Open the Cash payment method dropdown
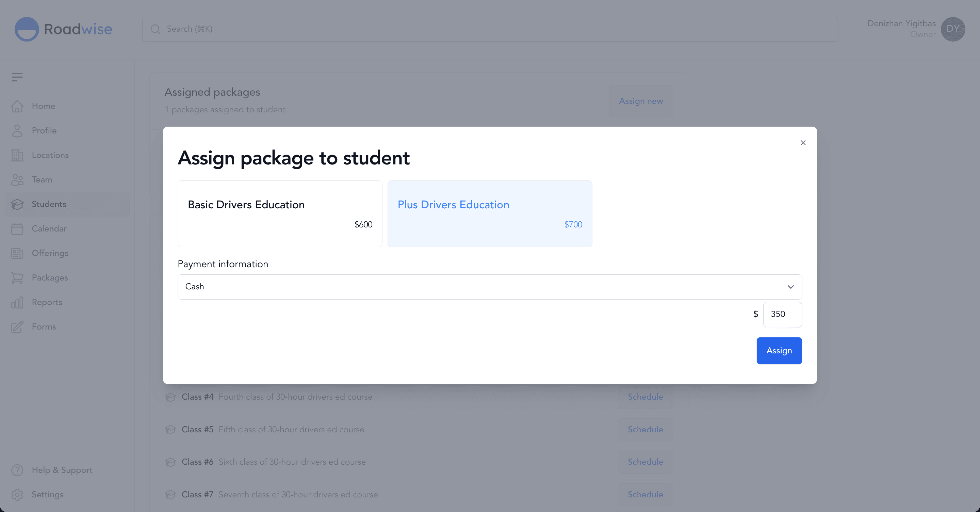Image resolution: width=980 pixels, height=512 pixels. pyautogui.click(x=490, y=287)
